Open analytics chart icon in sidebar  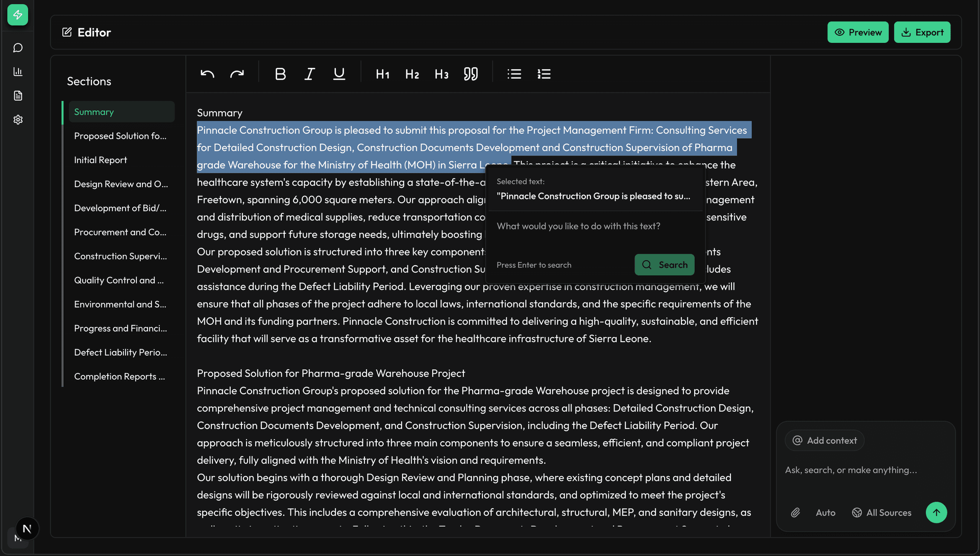18,71
